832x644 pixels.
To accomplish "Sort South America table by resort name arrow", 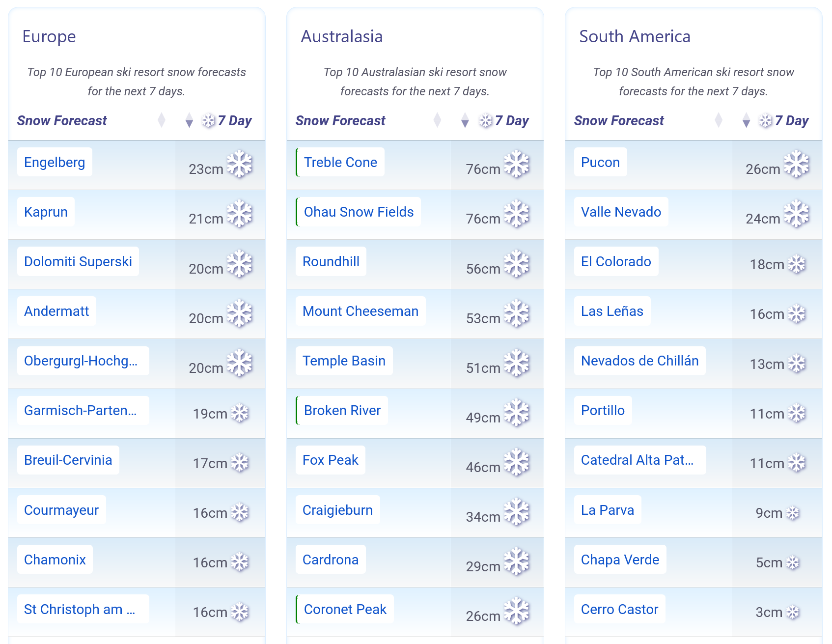I will [x=719, y=120].
